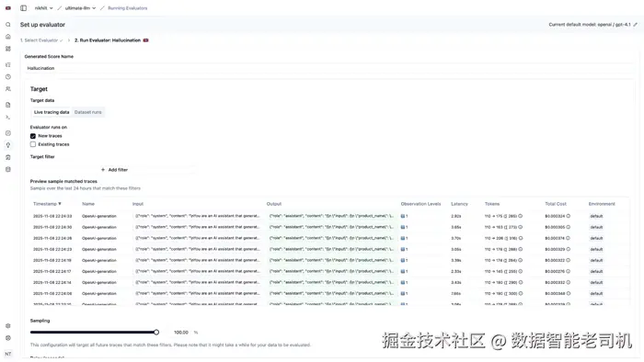Uncheck the New traces checkbox
644x362 pixels.
coord(33,136)
